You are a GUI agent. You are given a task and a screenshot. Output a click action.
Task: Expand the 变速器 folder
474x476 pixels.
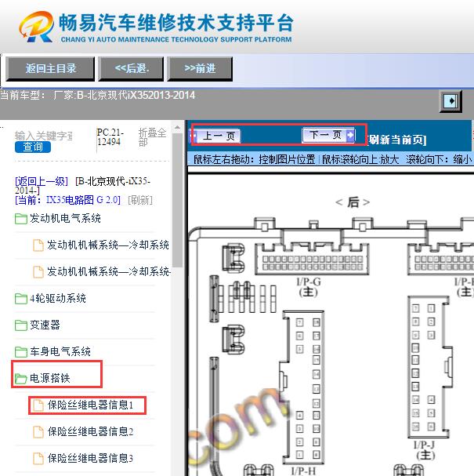pos(45,325)
